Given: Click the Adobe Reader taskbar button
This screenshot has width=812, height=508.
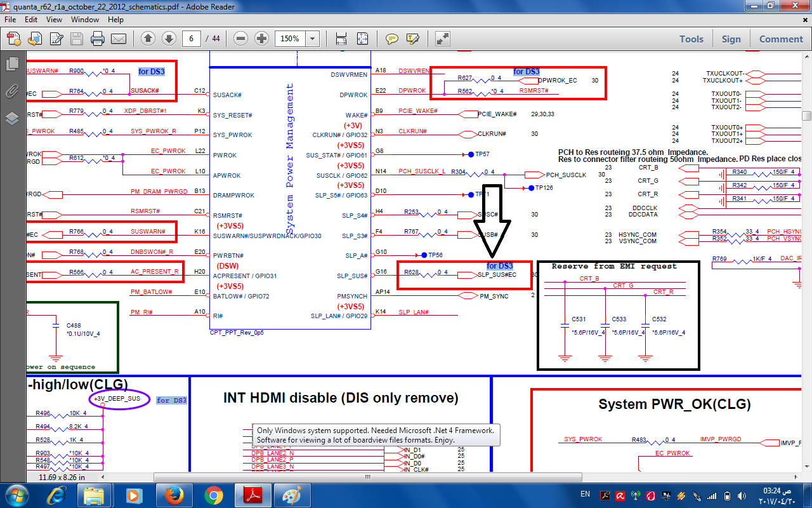Looking at the screenshot, I should point(253,495).
